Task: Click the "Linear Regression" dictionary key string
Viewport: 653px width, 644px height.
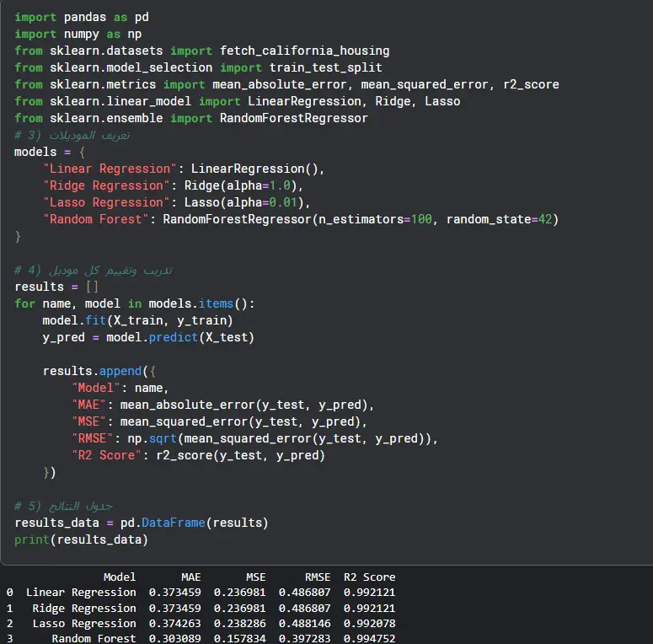Action: pos(113,169)
